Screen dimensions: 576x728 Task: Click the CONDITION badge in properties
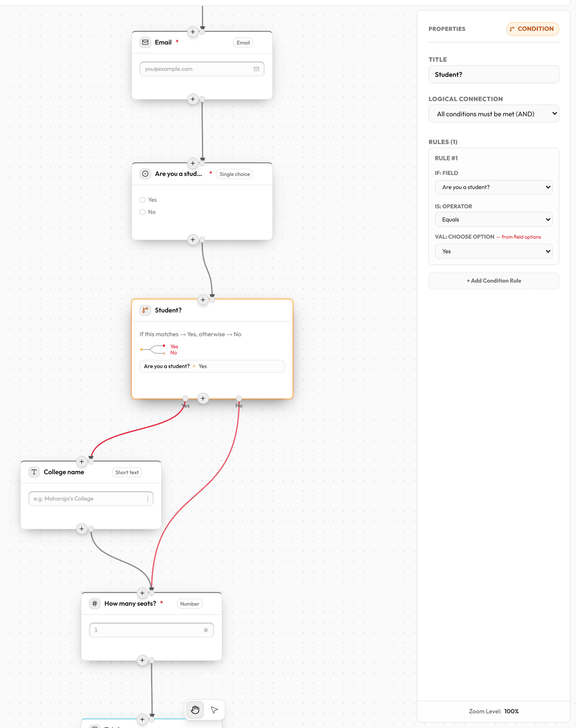pyautogui.click(x=532, y=29)
